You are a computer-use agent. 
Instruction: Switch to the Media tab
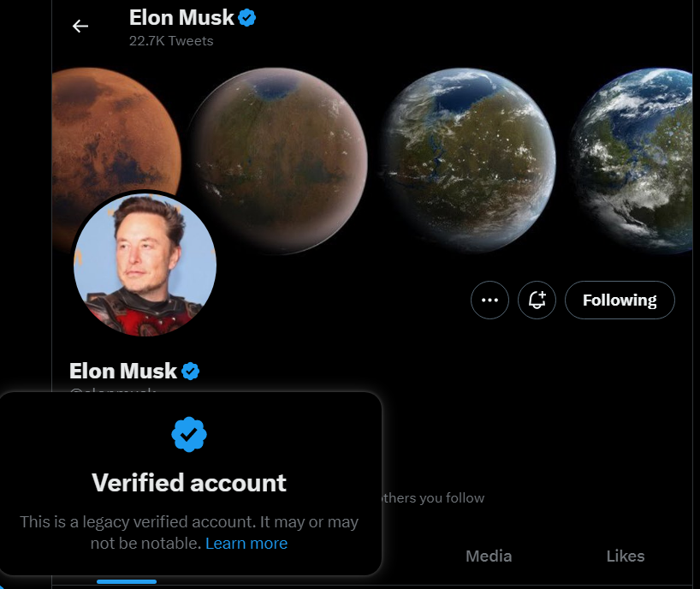[x=489, y=556]
